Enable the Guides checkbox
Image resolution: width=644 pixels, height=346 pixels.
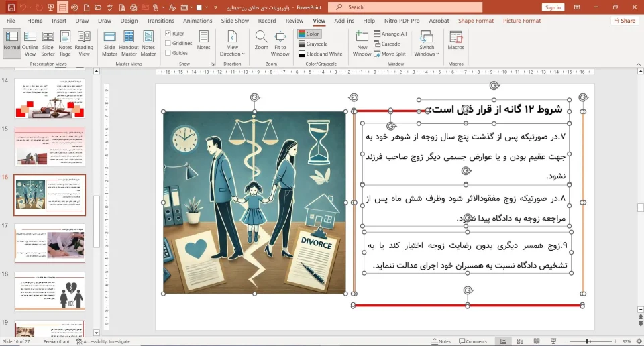[168, 53]
